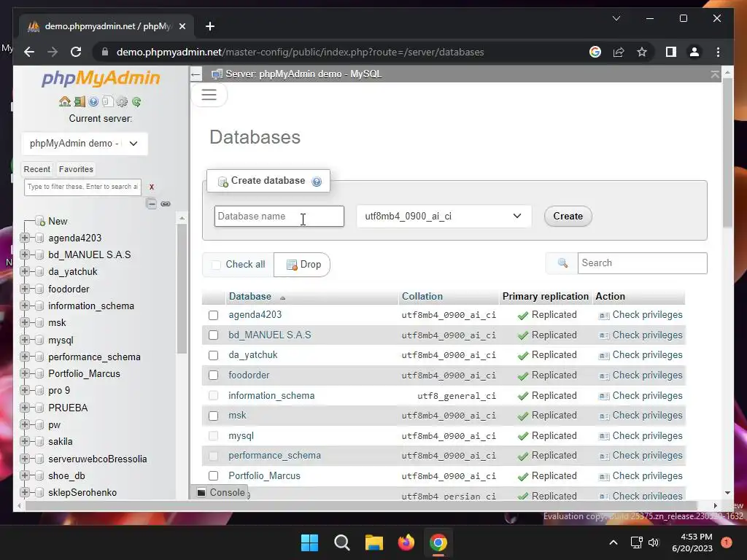Hide the navigation panel arrow
The image size is (747, 560).
point(196,74)
